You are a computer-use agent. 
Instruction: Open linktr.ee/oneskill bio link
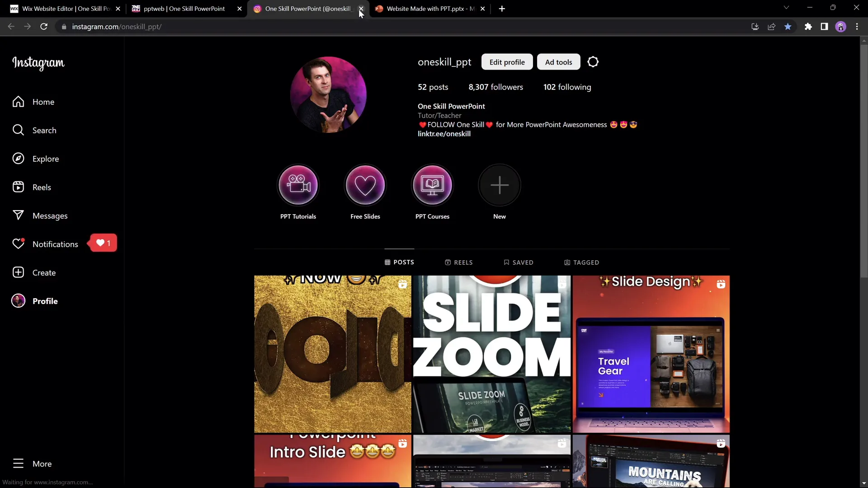[x=444, y=134]
